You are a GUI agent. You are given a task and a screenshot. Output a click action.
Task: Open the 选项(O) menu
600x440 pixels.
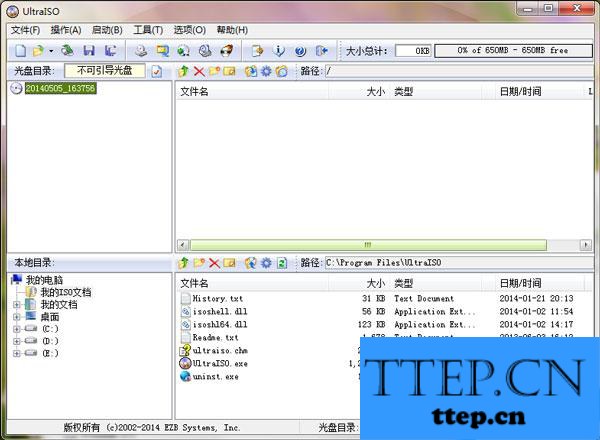point(189,30)
